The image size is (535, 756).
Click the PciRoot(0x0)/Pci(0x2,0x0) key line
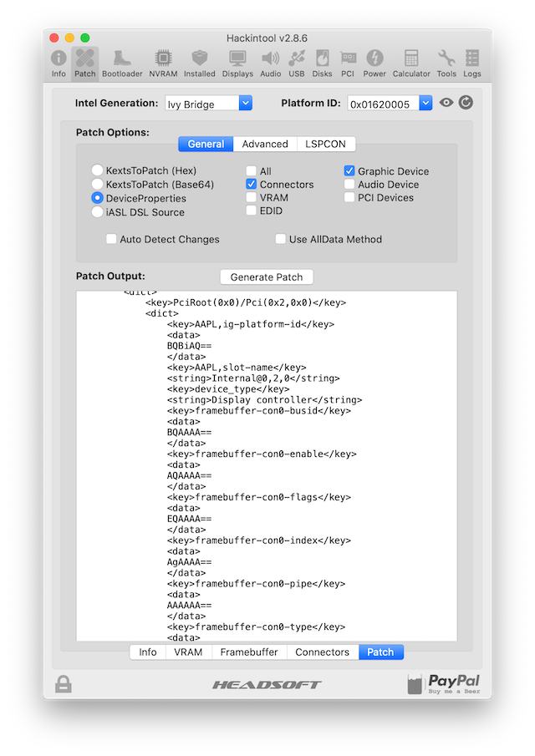coord(246,302)
